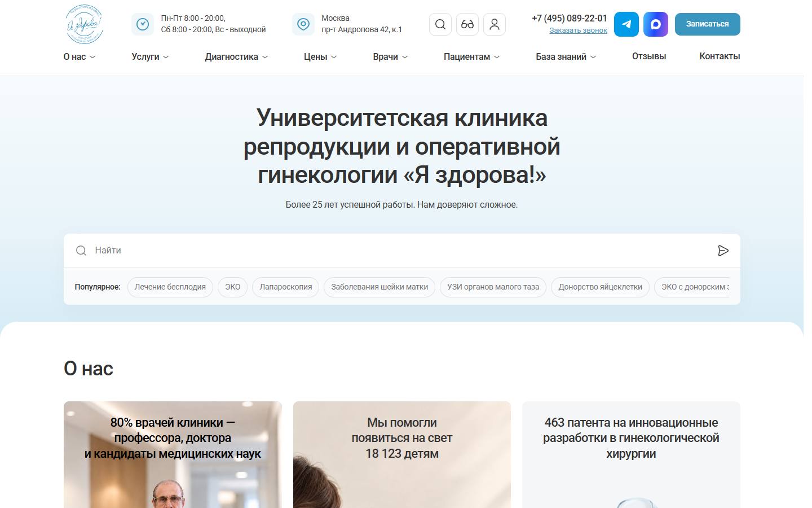Select the "УЗИ органов малого таза" tag

[x=493, y=287]
